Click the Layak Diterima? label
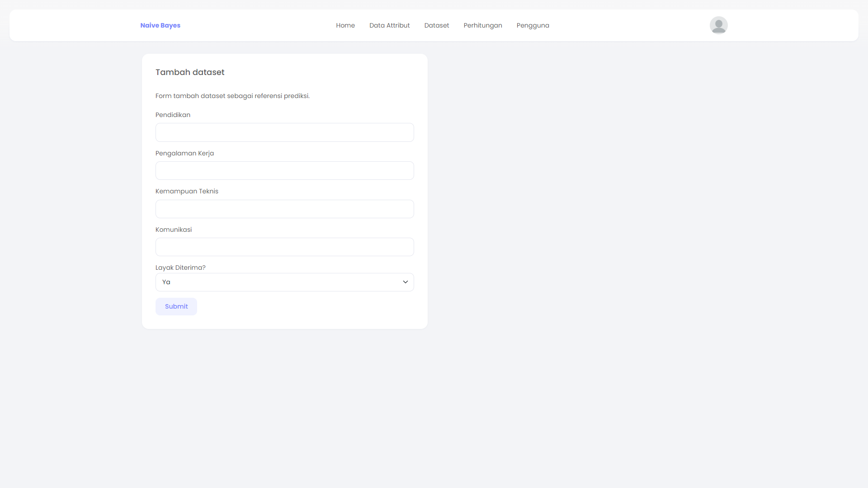Viewport: 868px width, 488px height. [x=180, y=267]
